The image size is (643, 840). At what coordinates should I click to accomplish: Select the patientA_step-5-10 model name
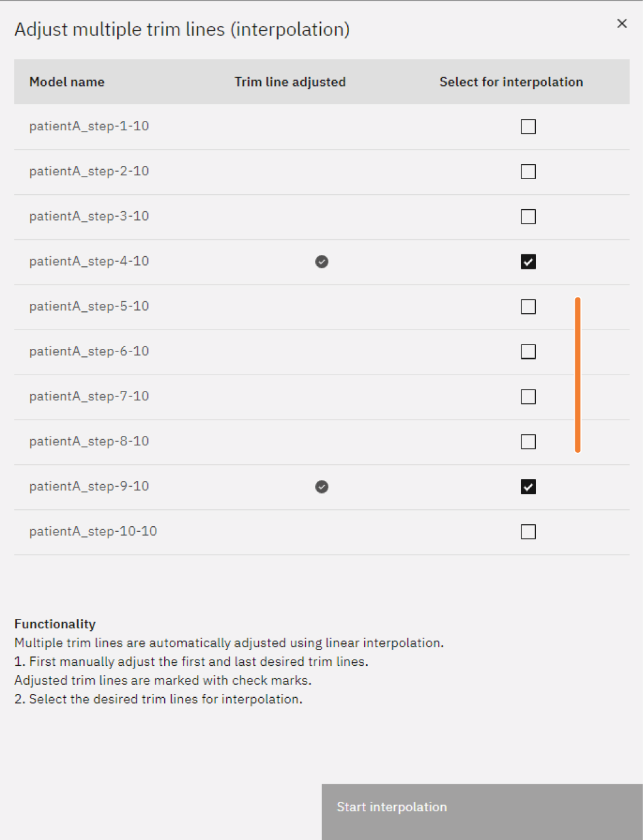click(89, 306)
